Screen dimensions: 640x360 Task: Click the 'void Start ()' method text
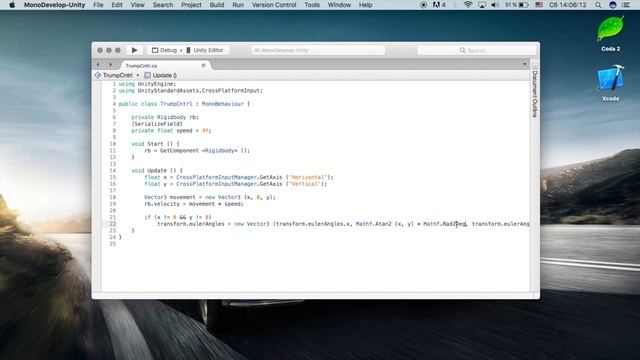pyautogui.click(x=152, y=144)
